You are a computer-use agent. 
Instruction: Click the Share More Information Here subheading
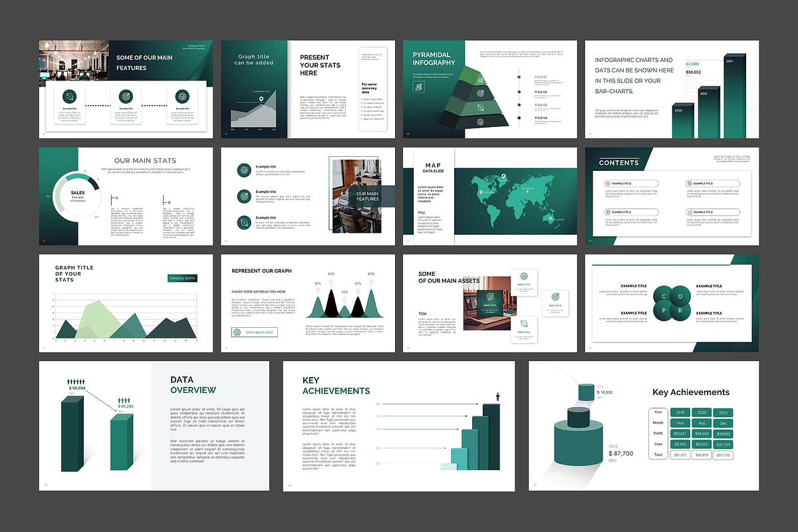259,291
